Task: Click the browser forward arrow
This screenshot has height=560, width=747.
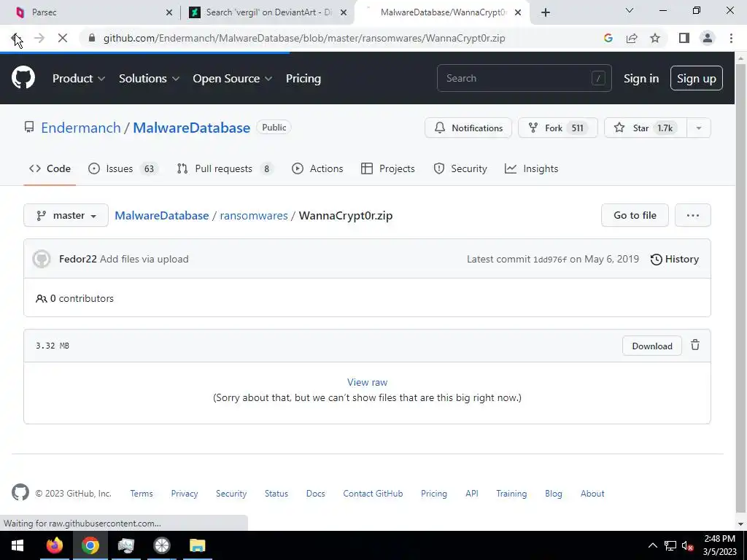Action: click(39, 38)
